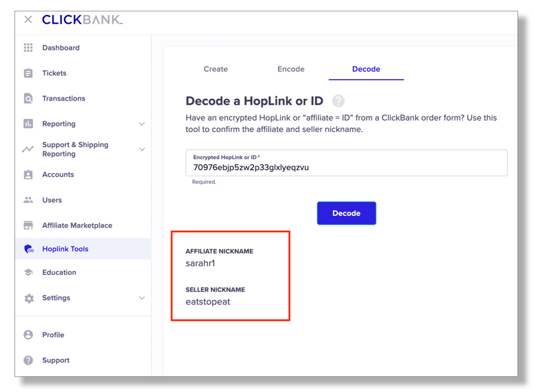Open the Education section

[59, 273]
